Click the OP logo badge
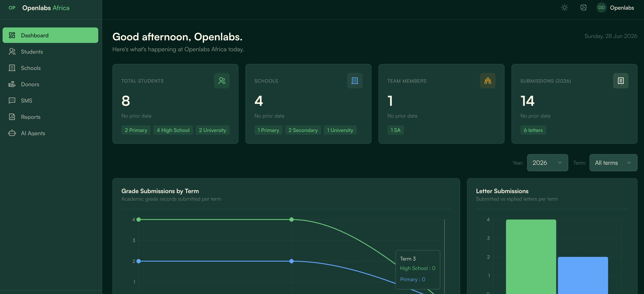The image size is (644, 294). (x=12, y=8)
